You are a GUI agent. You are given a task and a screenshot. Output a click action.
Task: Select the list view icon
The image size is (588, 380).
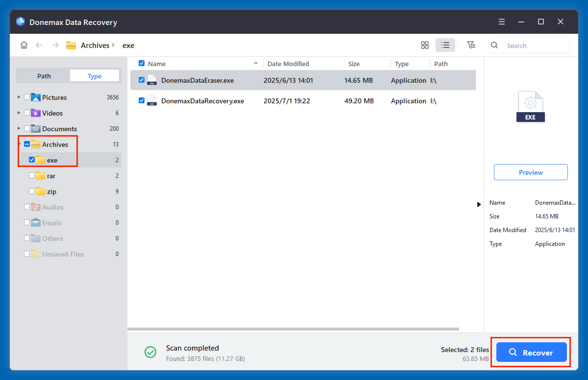pyautogui.click(x=445, y=45)
